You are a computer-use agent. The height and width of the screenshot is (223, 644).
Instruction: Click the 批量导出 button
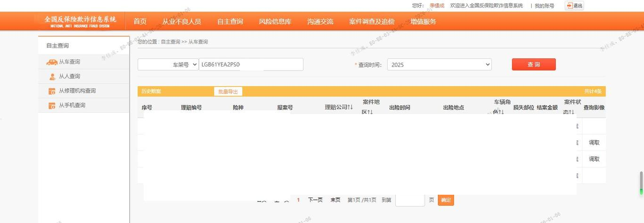(x=228, y=91)
